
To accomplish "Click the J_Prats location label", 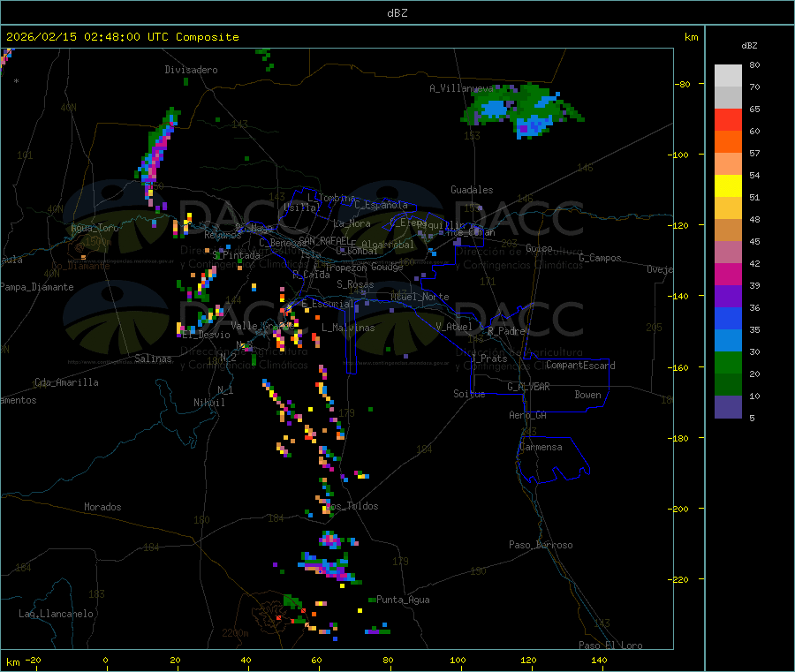I will [x=488, y=359].
